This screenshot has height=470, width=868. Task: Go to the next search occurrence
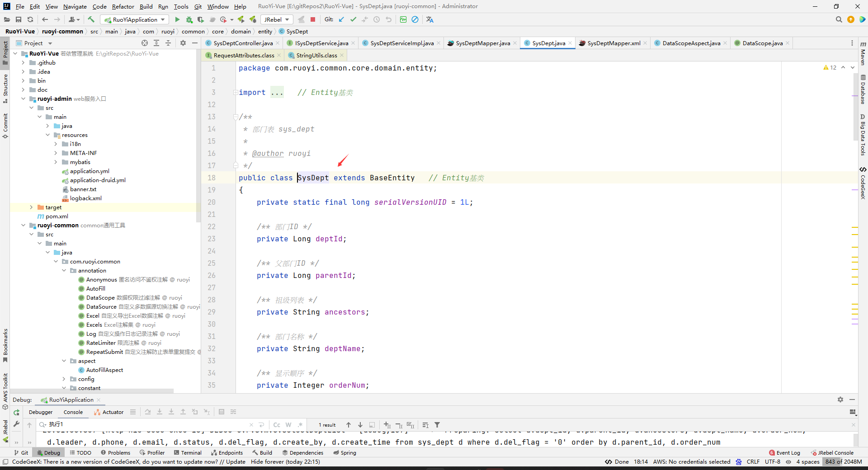point(360,425)
